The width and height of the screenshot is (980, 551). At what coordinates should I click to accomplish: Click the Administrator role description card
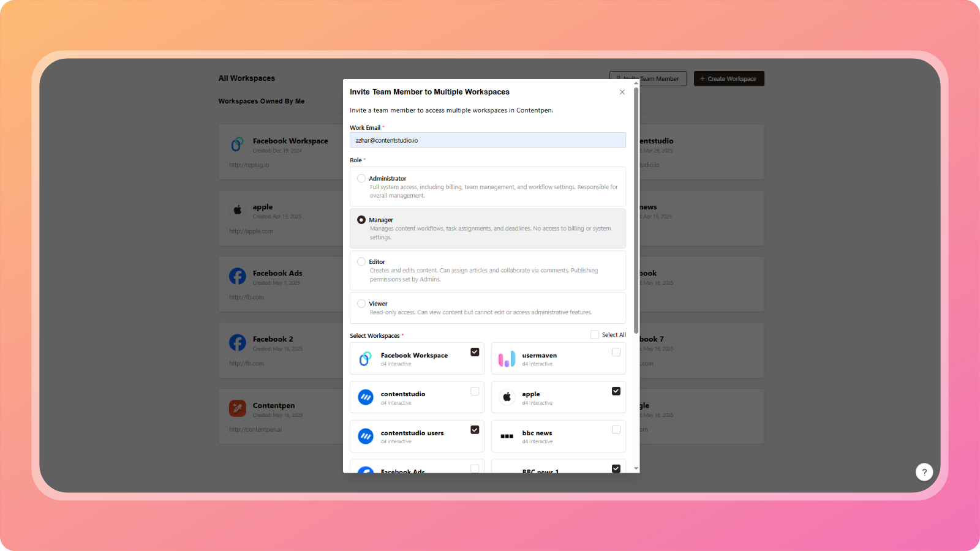coord(488,187)
